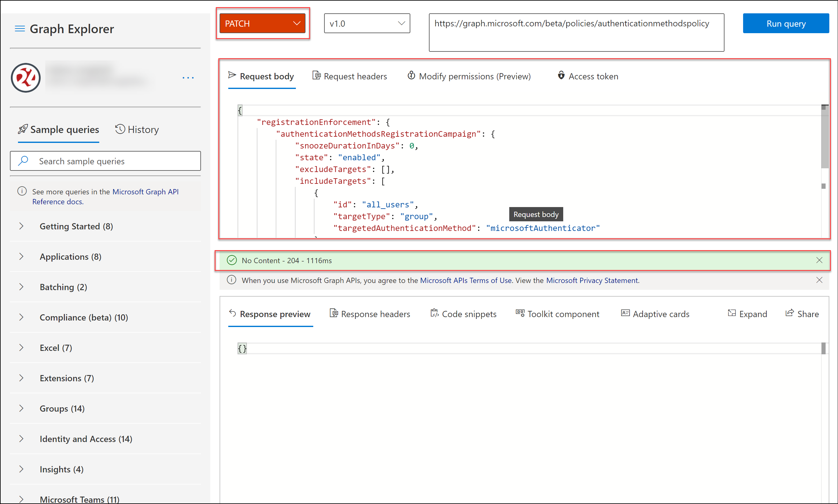Click the empty braces in response preview
This screenshot has height=504, width=838.
tap(242, 348)
